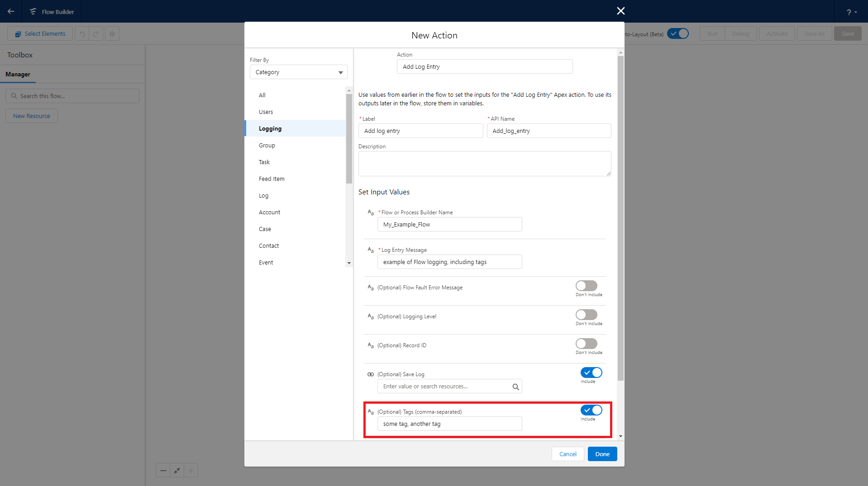Click the Action field showing Add Log Entry
The height and width of the screenshot is (486, 868).
485,66
